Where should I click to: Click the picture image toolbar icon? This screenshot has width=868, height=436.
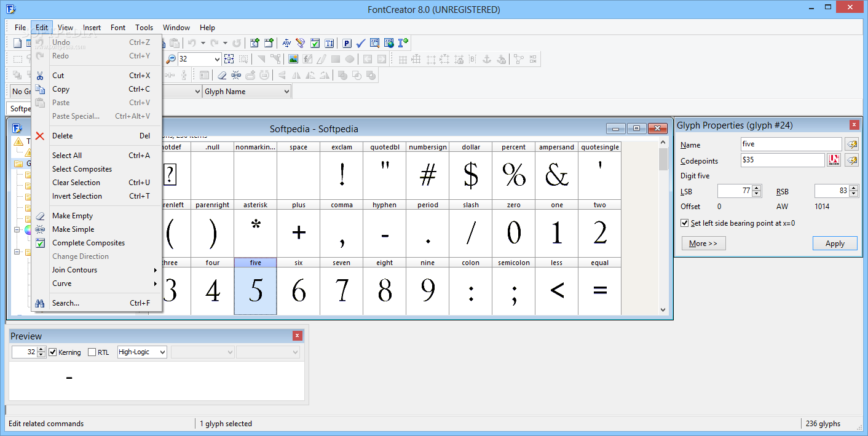[293, 59]
